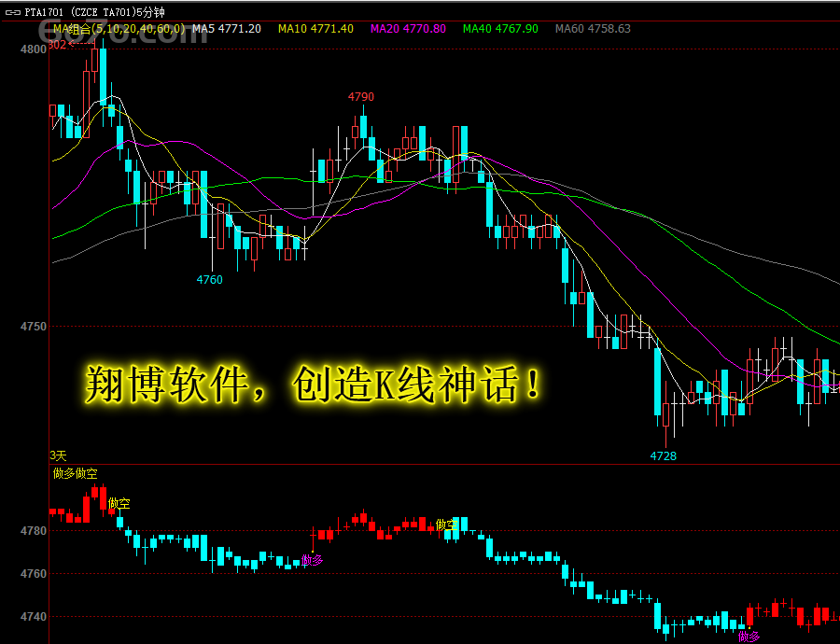Select the MA60 4758.63 legend value
Screen dimensions: 840x644
pyautogui.click(x=593, y=29)
